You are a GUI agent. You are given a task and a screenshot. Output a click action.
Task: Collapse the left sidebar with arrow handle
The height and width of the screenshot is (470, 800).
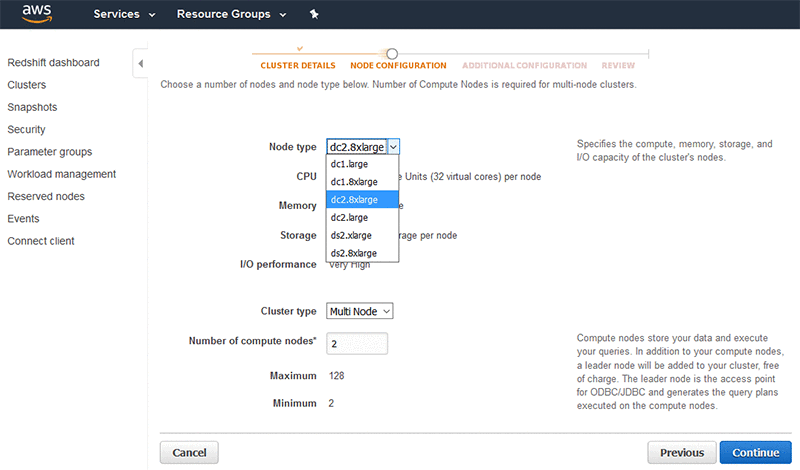(x=140, y=63)
